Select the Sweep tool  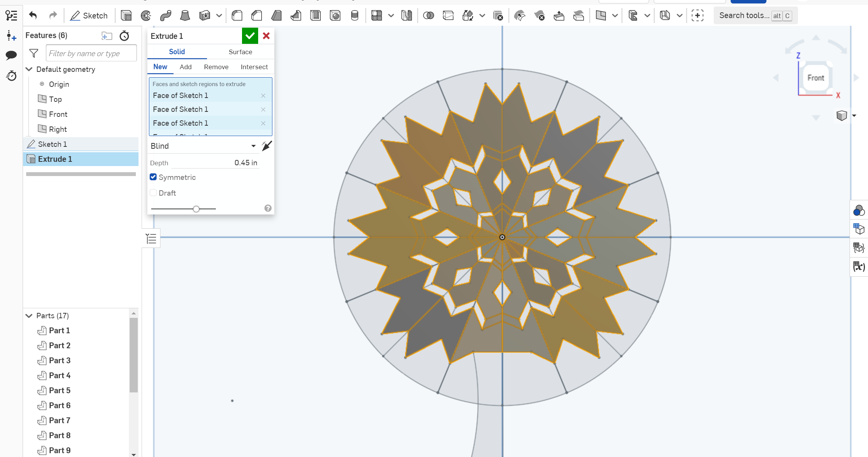165,15
